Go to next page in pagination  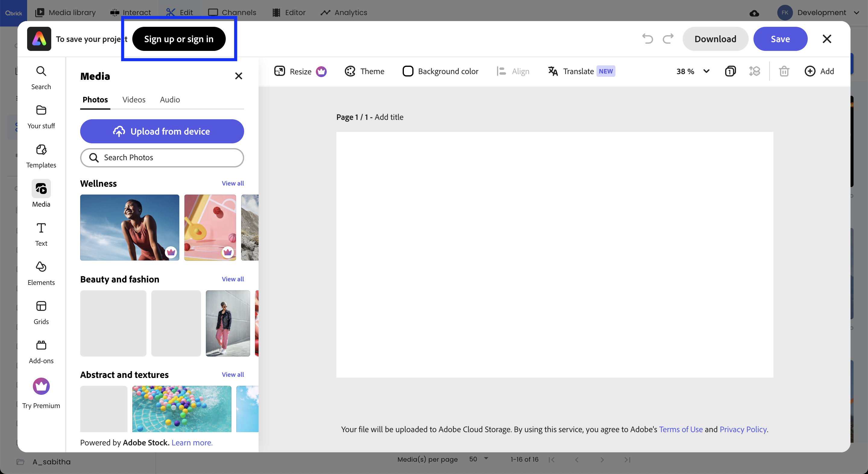point(602,459)
